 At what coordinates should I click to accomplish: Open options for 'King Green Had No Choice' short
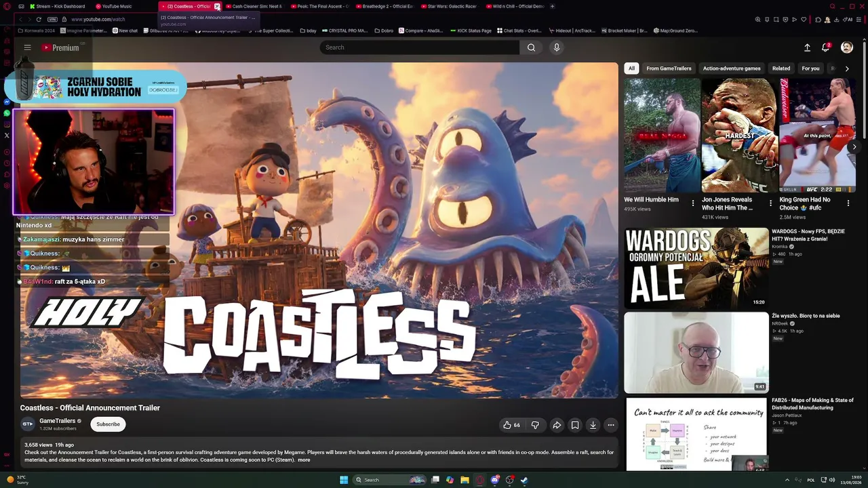pyautogui.click(x=848, y=203)
